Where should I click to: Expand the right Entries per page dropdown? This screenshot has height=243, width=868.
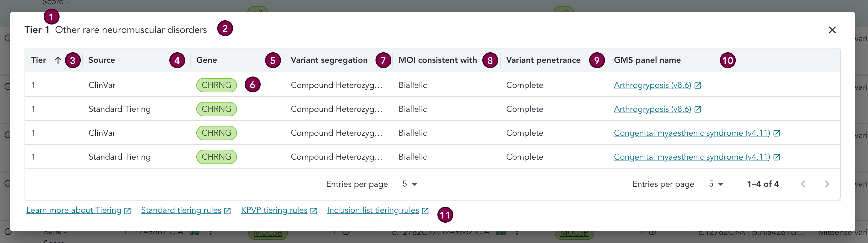pyautogui.click(x=716, y=184)
